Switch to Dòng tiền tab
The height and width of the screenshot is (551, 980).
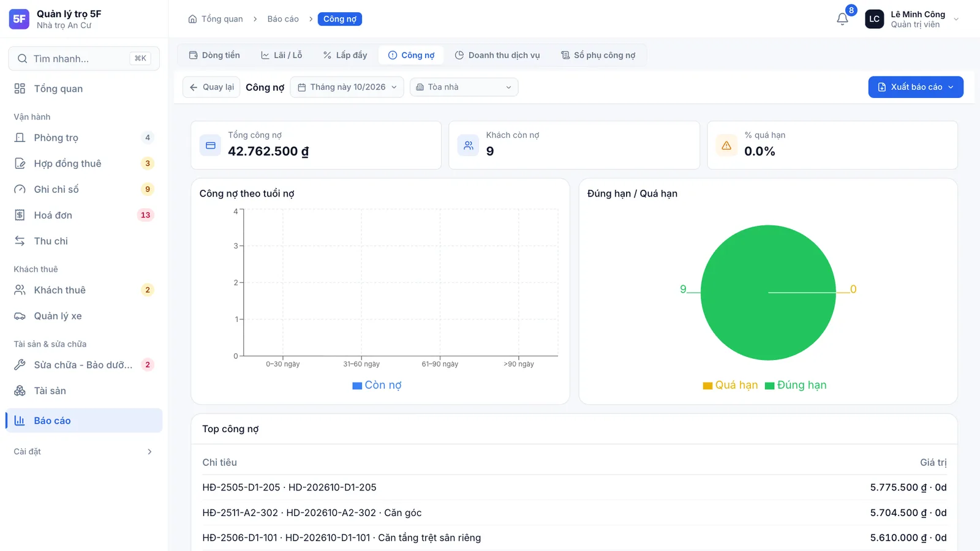[x=214, y=55]
